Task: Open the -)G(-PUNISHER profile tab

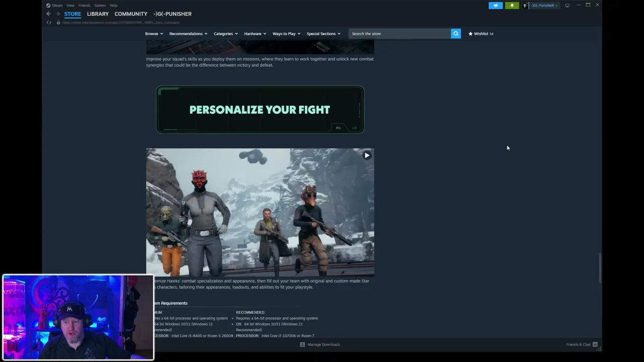Action: 173,14
